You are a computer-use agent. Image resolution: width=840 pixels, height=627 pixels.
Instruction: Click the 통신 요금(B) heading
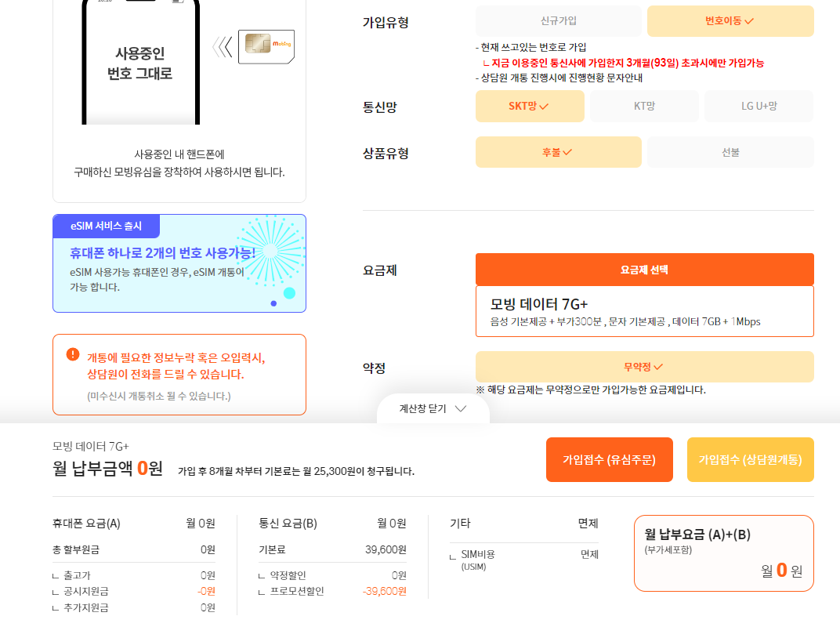pyautogui.click(x=288, y=524)
